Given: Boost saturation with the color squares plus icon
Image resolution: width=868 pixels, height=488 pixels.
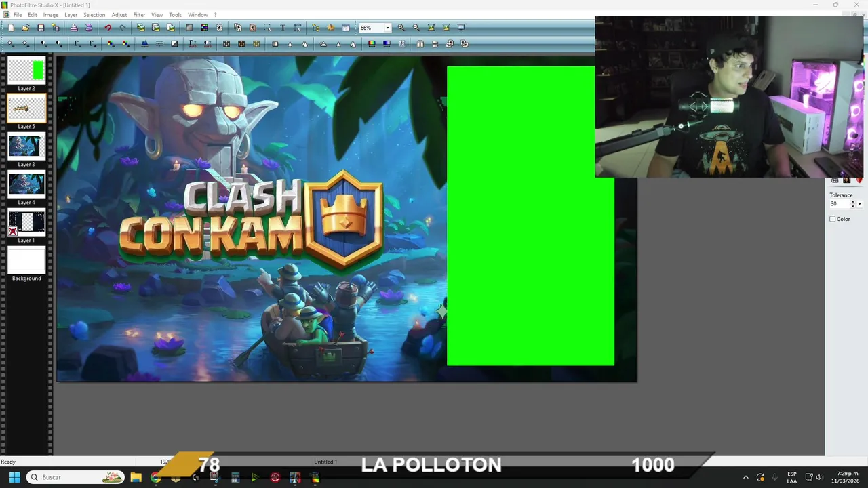Looking at the screenshot, I should tap(126, 43).
